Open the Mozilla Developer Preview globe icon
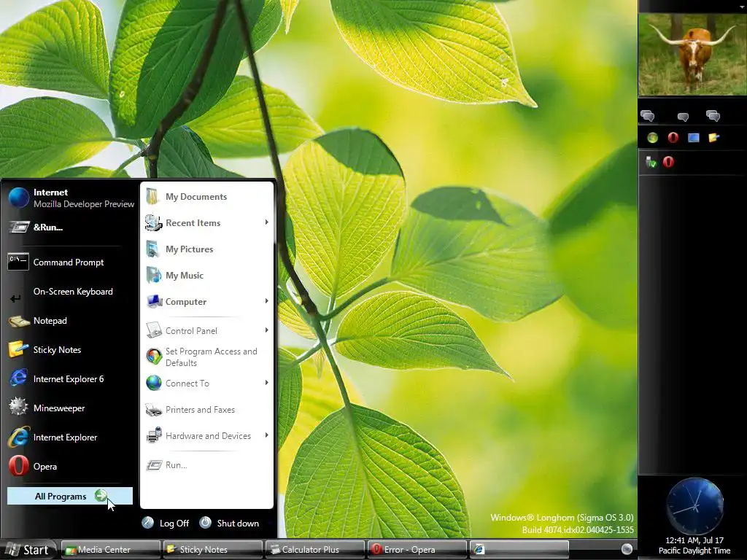Screen dimensions: 747x560 [19, 198]
